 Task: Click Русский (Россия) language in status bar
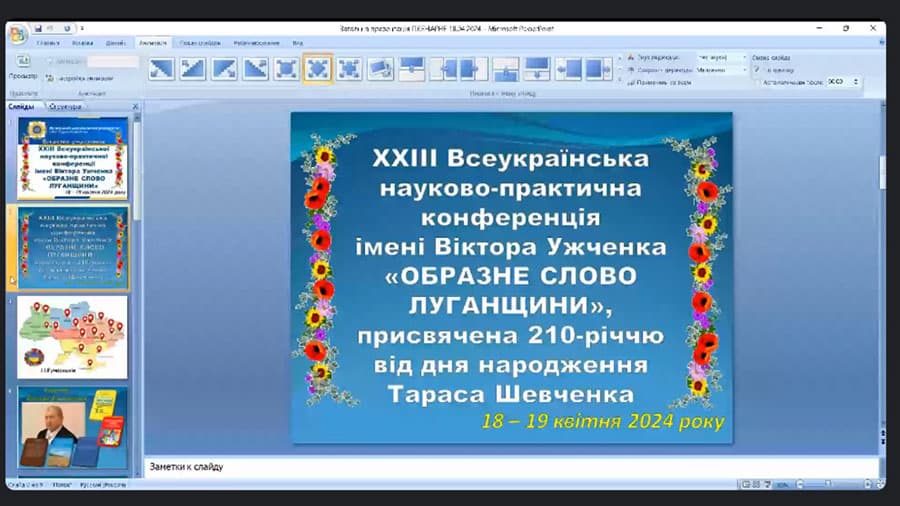pos(102,485)
